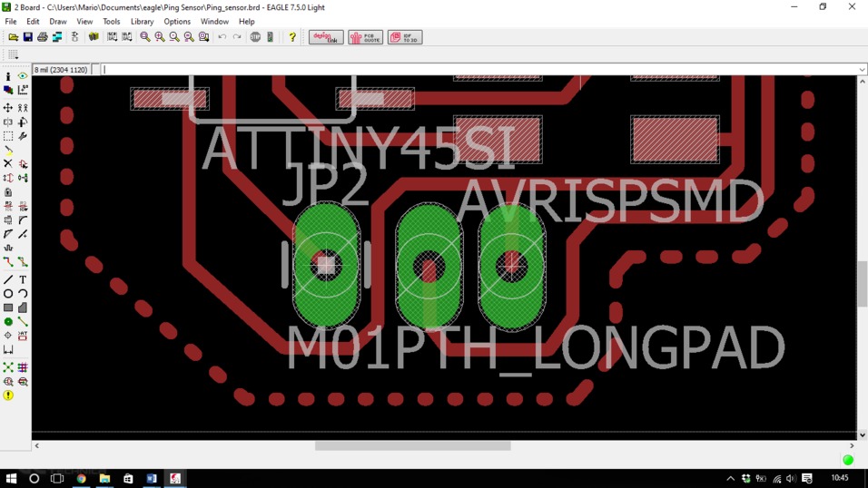Screen dimensions: 868x488
Task: Run a script with SCR icon
Action: coord(113,37)
